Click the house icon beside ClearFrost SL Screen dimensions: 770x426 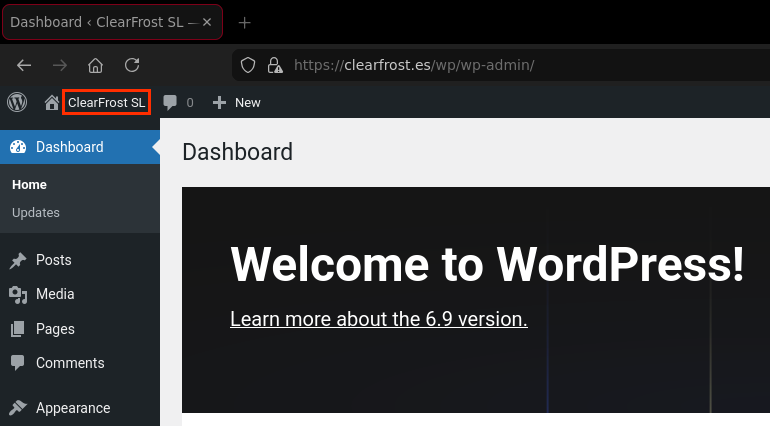click(52, 103)
